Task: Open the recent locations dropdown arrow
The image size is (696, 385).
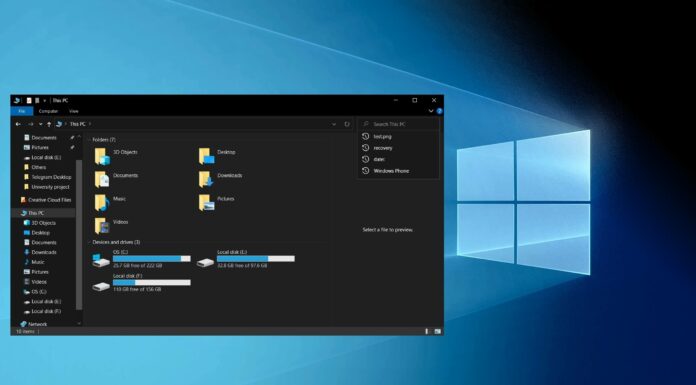Action: click(41, 124)
